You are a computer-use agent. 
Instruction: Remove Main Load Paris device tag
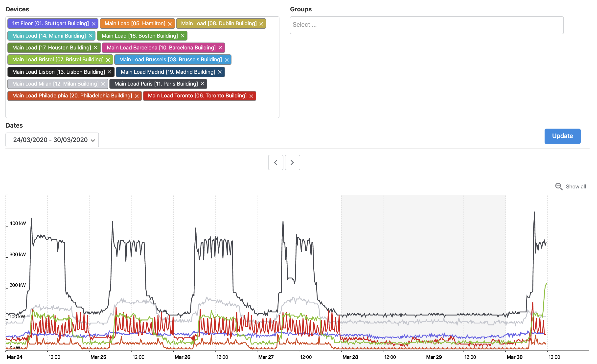coord(202,84)
